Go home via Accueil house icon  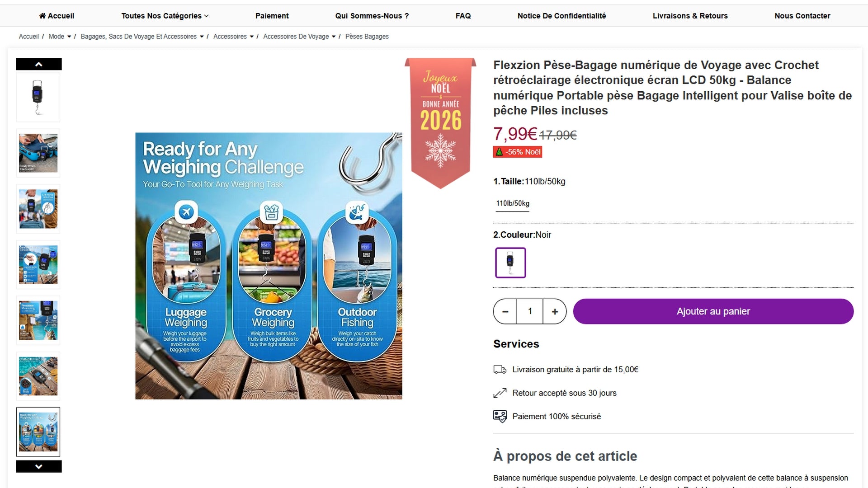click(x=42, y=16)
